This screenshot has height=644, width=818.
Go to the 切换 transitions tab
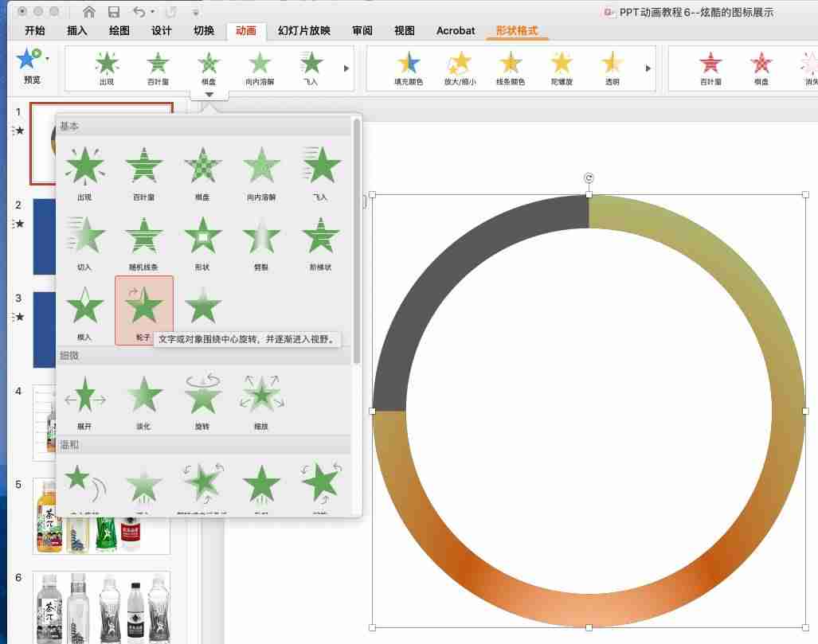coord(204,31)
